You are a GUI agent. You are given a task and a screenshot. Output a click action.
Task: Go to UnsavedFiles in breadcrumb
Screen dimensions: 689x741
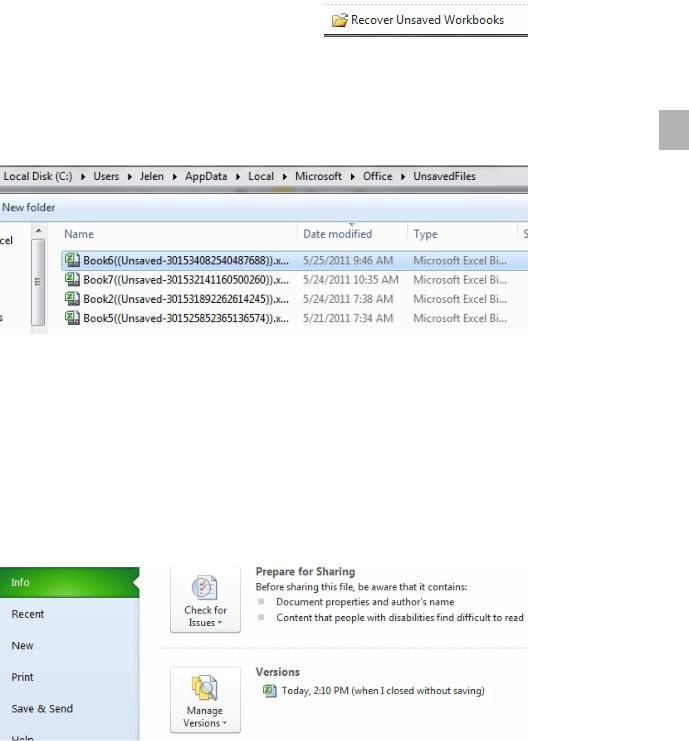point(444,176)
